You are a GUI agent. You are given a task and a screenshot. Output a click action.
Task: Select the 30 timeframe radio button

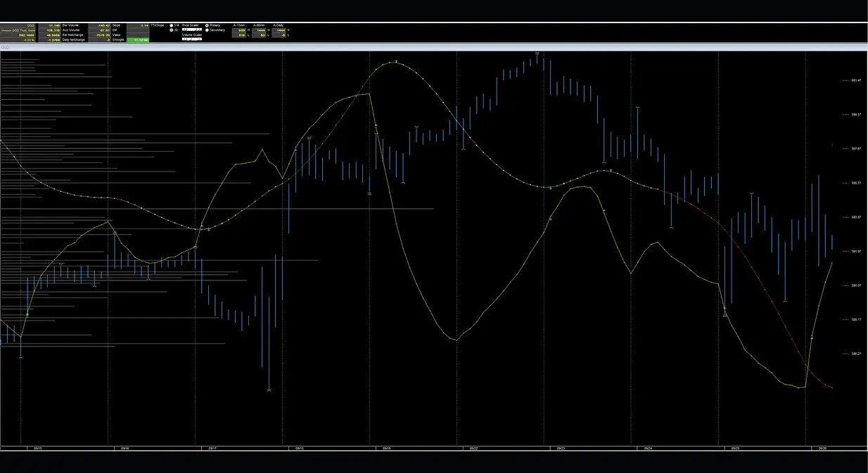(172, 30)
